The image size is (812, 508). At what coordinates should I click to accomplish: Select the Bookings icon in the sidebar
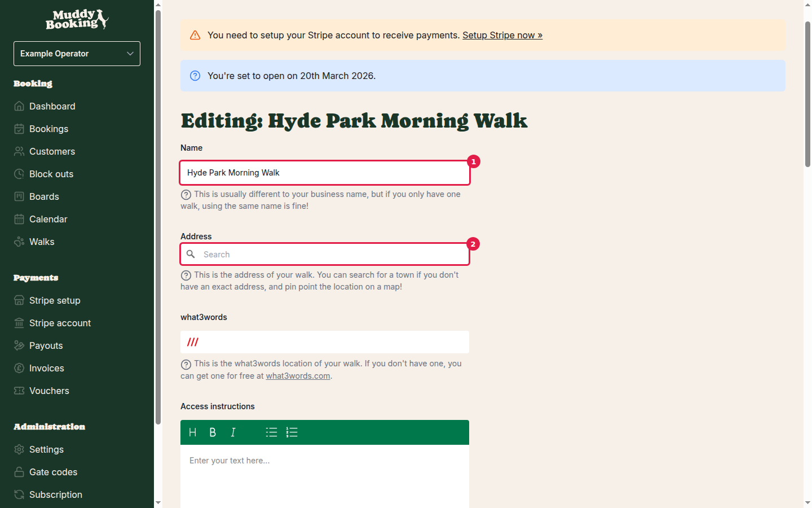click(x=19, y=129)
